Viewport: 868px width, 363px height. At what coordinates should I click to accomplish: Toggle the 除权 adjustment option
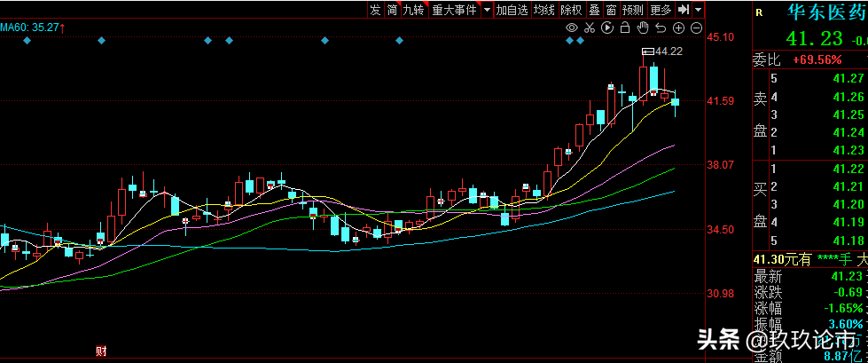point(571,10)
